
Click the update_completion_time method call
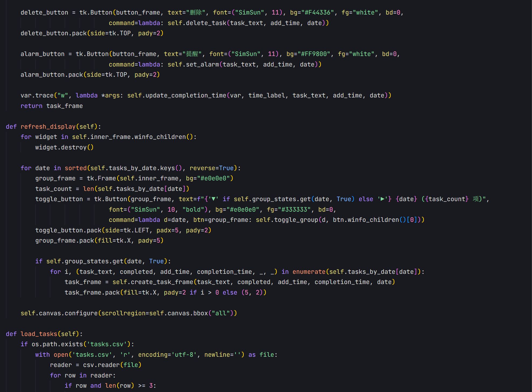point(186,95)
